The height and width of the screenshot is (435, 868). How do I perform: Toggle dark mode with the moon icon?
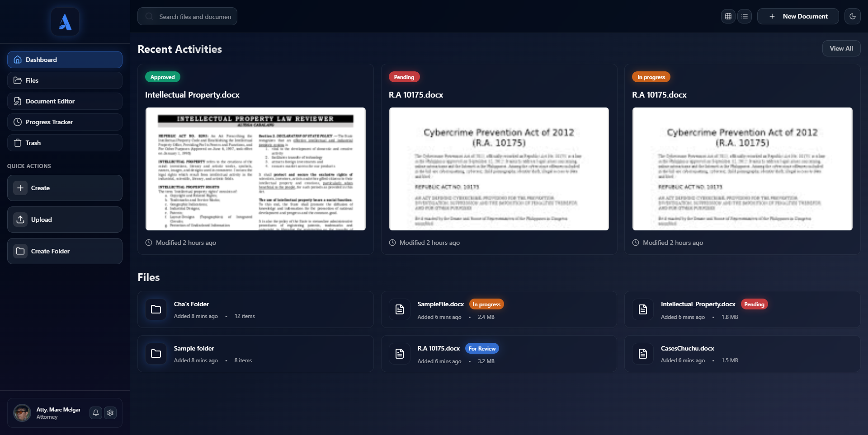(x=853, y=16)
